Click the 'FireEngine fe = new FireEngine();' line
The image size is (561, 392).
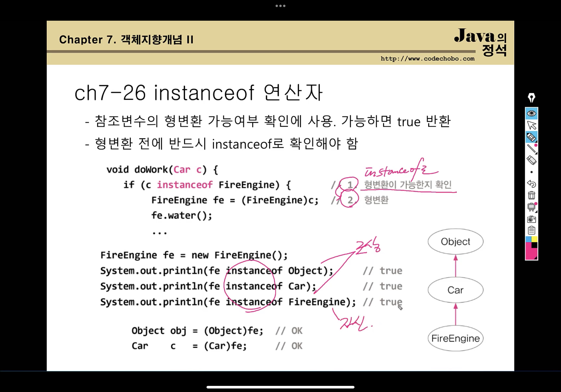[x=194, y=255]
